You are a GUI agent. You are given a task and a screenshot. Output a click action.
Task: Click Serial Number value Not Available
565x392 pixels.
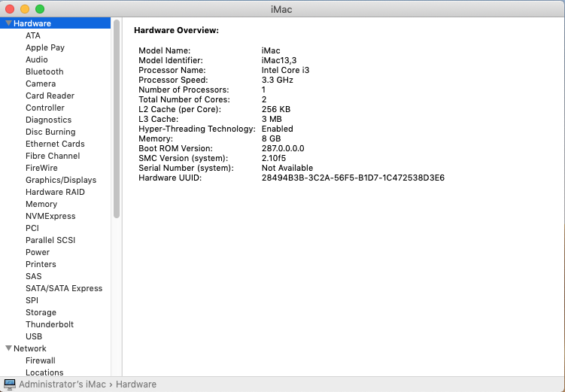coord(287,168)
